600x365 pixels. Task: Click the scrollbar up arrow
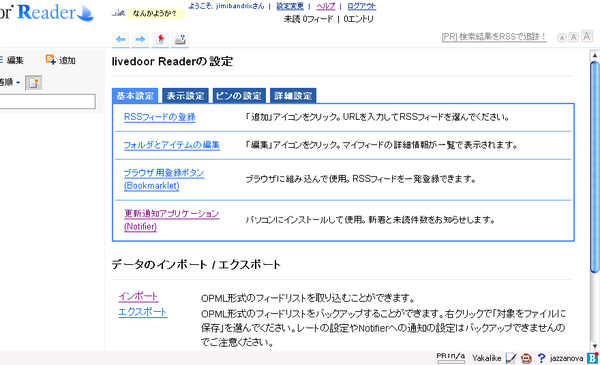point(595,55)
